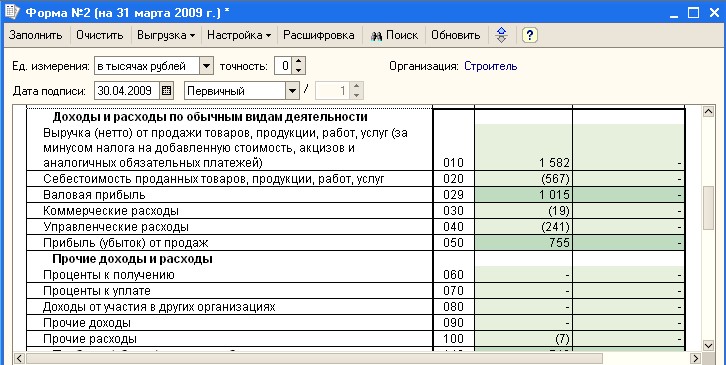Click 'Прочие расходы' row label
Viewport: 726px width, 365px height.
[90, 339]
